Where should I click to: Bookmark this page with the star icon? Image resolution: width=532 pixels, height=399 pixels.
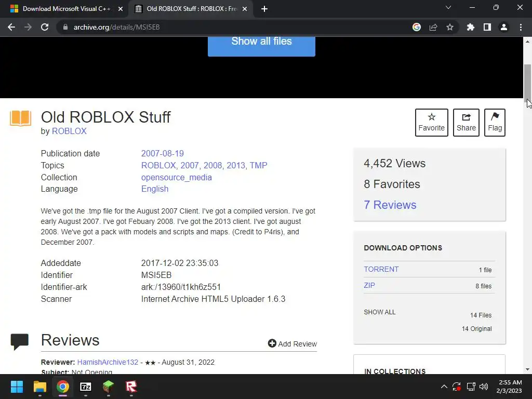(450, 27)
